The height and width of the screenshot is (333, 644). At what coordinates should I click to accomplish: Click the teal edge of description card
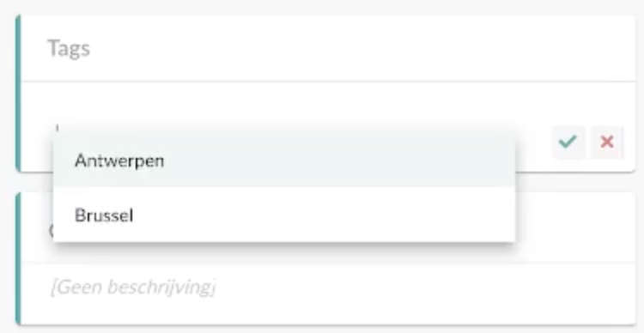click(18, 258)
